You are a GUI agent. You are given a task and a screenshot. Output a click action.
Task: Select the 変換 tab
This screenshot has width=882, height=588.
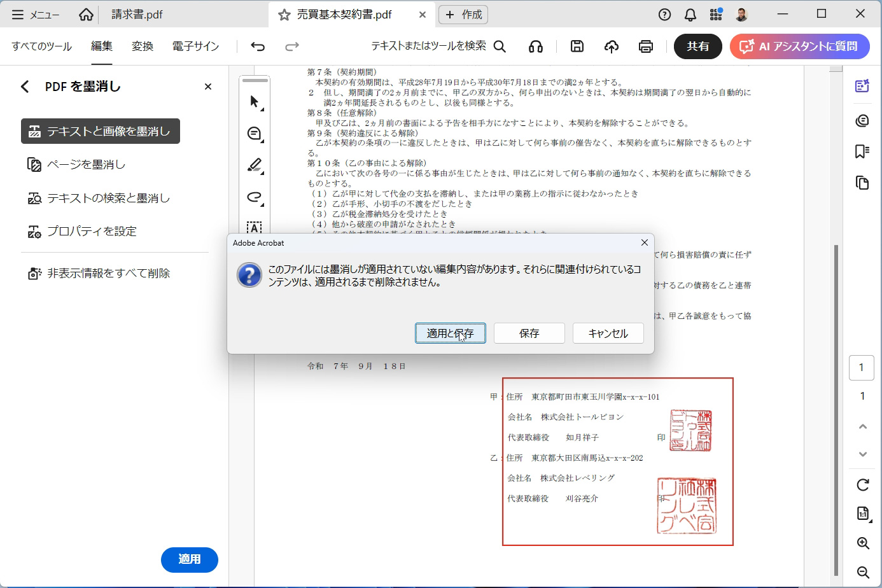pos(143,46)
